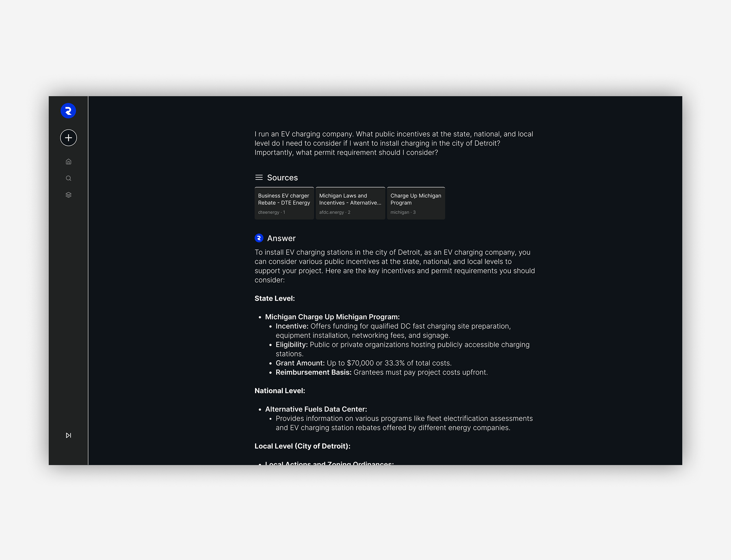Open the stacked layers library icon
The width and height of the screenshot is (731, 560).
[x=68, y=195]
